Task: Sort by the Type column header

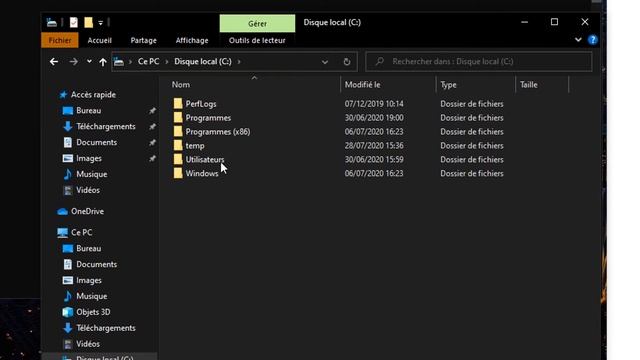Action: click(448, 84)
